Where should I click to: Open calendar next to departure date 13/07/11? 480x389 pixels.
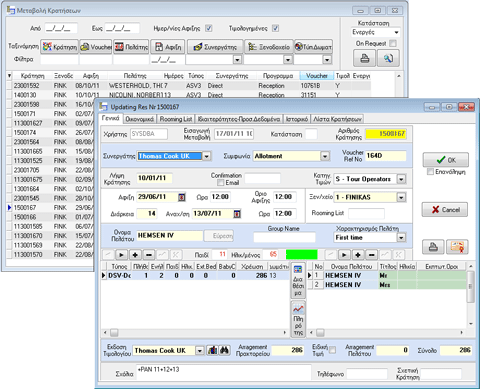point(237,214)
